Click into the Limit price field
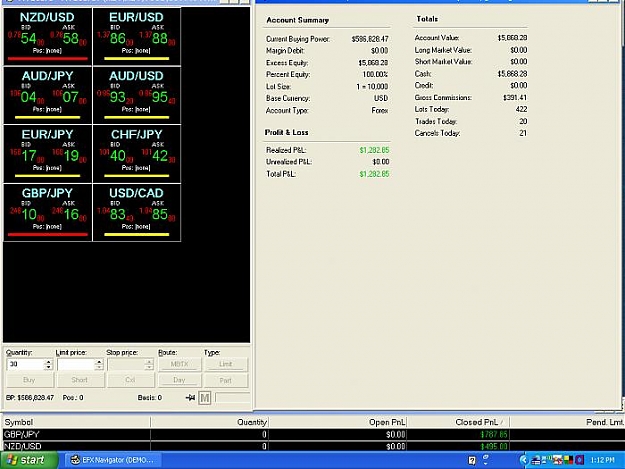 pos(76,364)
